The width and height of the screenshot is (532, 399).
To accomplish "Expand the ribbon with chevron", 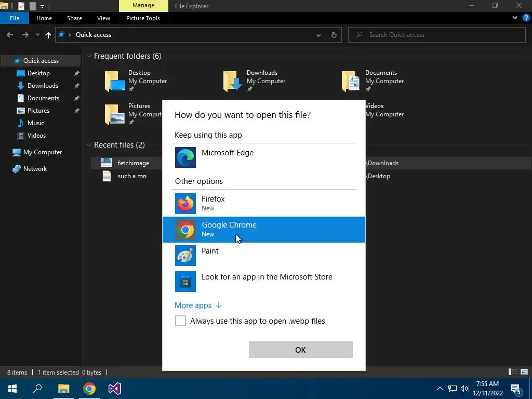I will (515, 18).
